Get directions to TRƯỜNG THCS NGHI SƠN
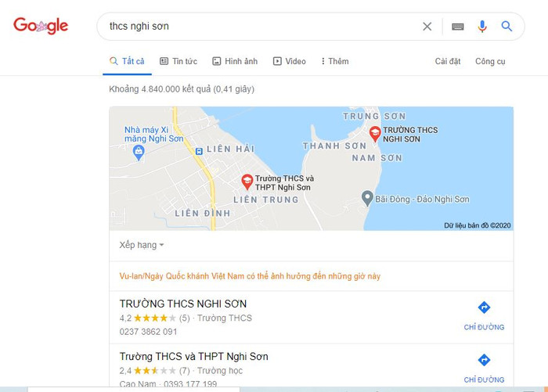Viewport: 548px width, 392px height. coord(484,316)
